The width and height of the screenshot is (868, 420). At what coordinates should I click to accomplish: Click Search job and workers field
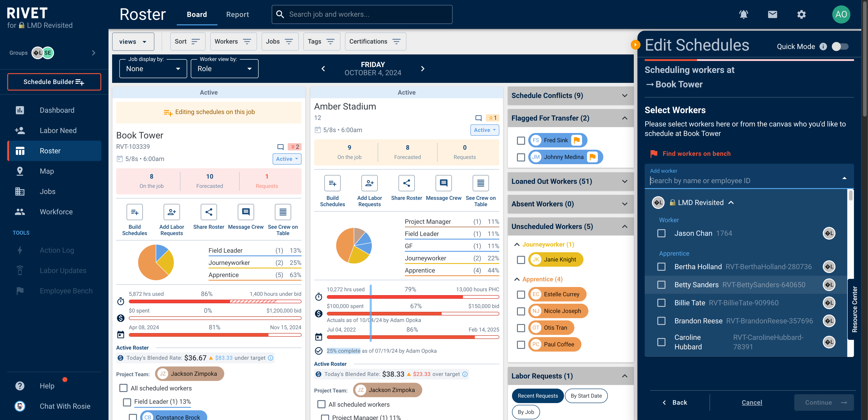tap(362, 14)
